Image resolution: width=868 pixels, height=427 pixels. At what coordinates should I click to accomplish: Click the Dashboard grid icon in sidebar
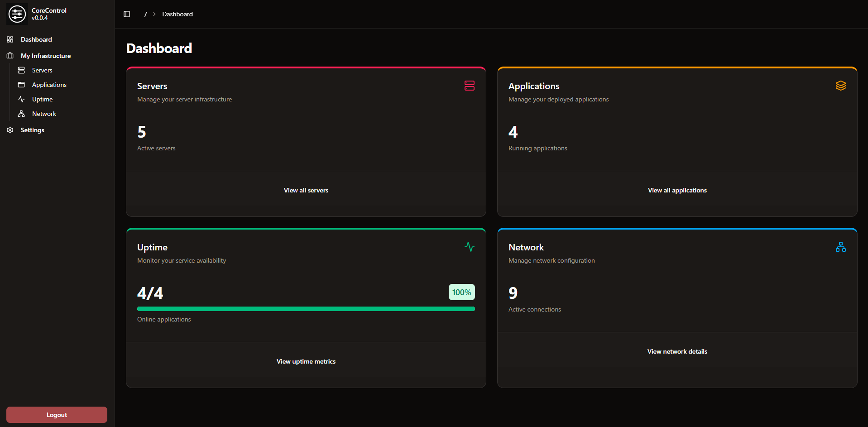[x=10, y=39]
